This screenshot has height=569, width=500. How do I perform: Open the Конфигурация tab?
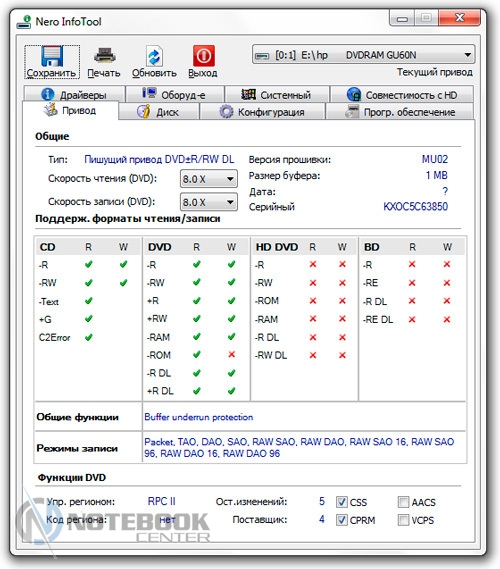(x=262, y=112)
